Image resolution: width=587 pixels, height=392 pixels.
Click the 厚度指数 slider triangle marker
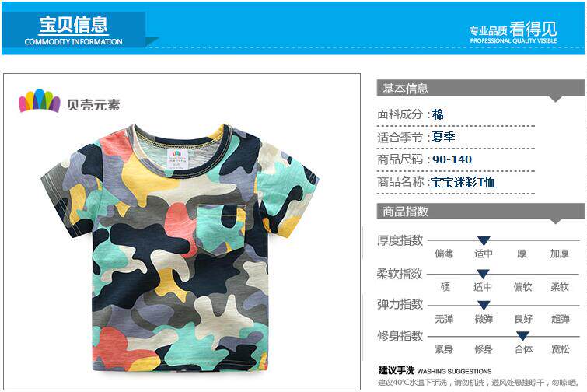coord(484,241)
